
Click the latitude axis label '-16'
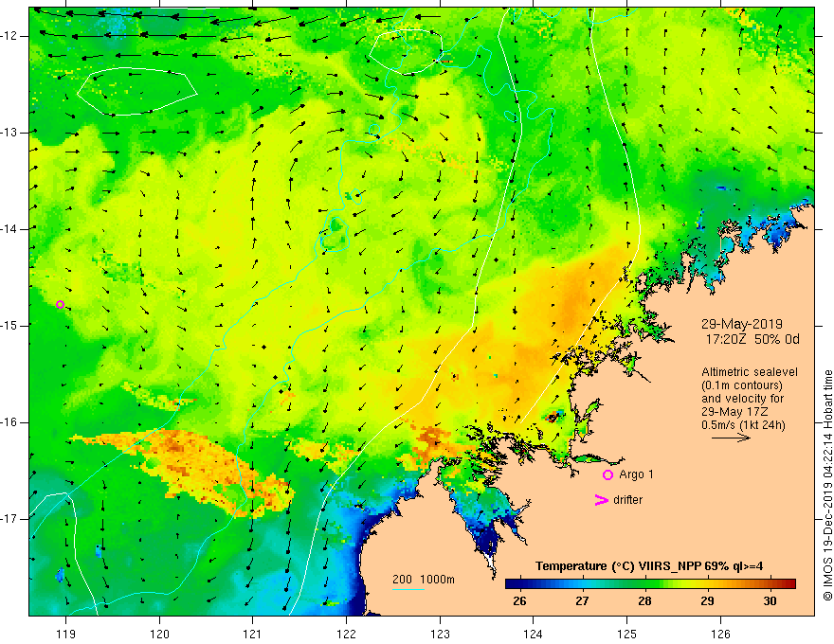click(9, 422)
